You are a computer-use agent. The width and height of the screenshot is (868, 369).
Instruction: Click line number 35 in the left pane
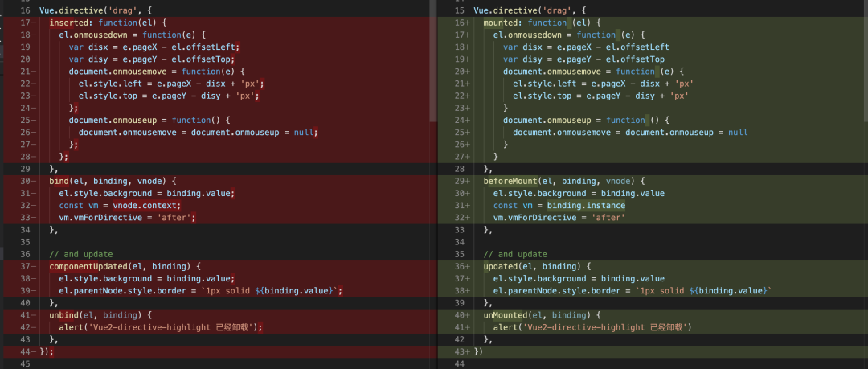click(24, 242)
